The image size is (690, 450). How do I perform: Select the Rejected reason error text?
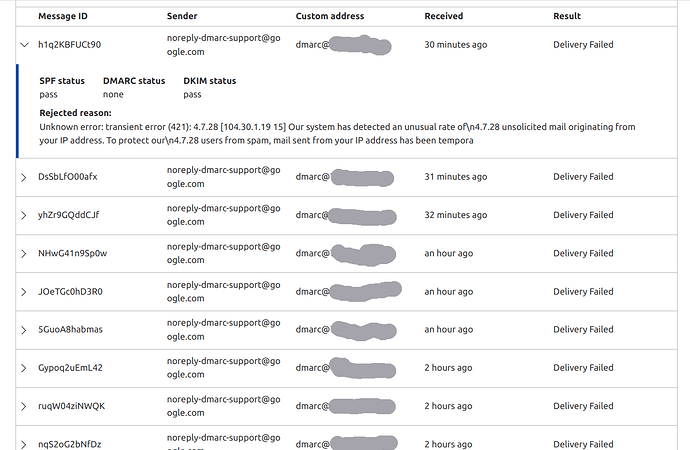coord(337,134)
